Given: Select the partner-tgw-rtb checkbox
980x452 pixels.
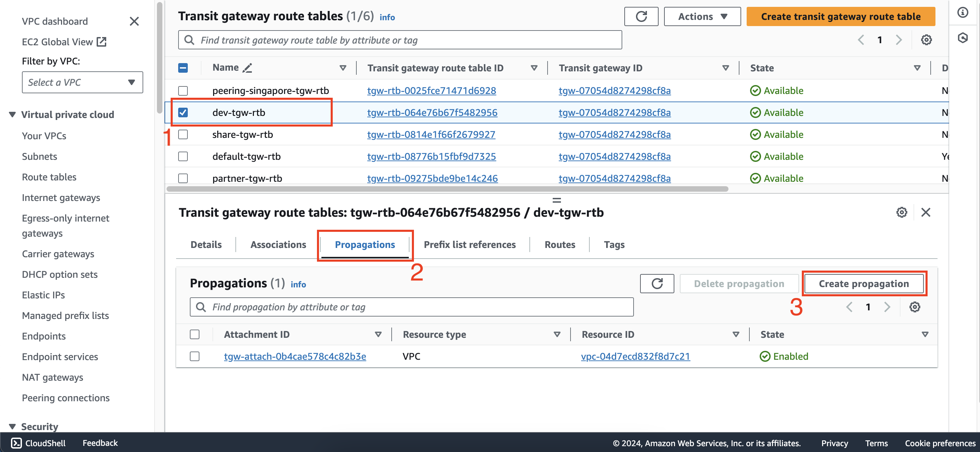Looking at the screenshot, I should coord(183,178).
